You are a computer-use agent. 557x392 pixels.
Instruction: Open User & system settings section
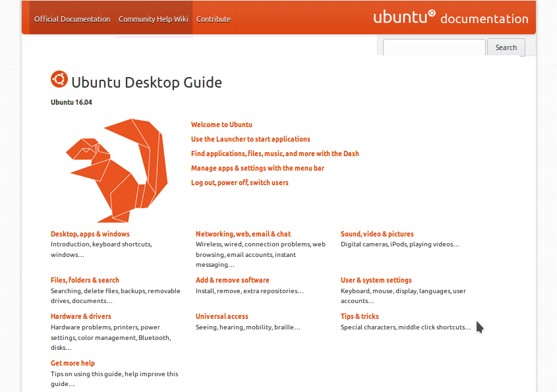click(x=376, y=280)
